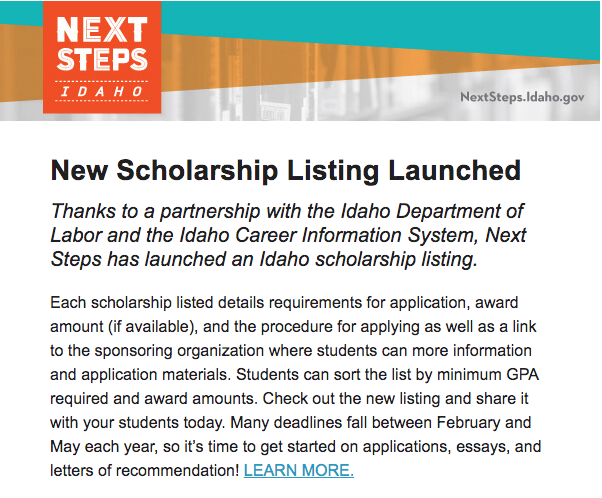Open the NextSteps.Idaho.gov website address
This screenshot has height=498, width=602.
coord(521,97)
